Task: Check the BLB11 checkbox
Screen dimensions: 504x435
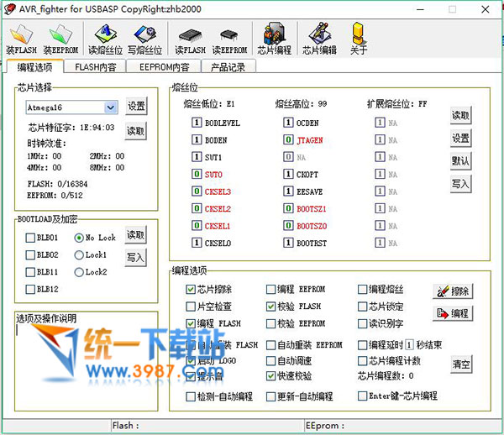Action: click(30, 272)
